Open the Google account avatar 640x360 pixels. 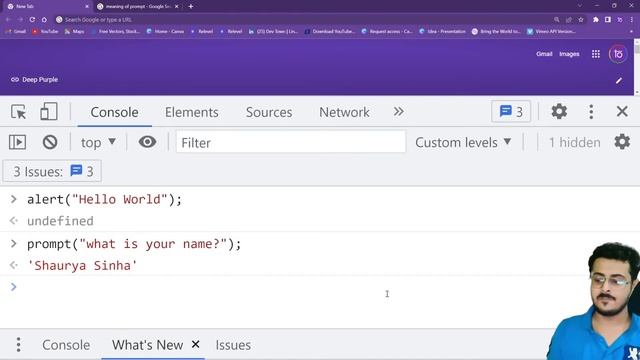(x=618, y=54)
